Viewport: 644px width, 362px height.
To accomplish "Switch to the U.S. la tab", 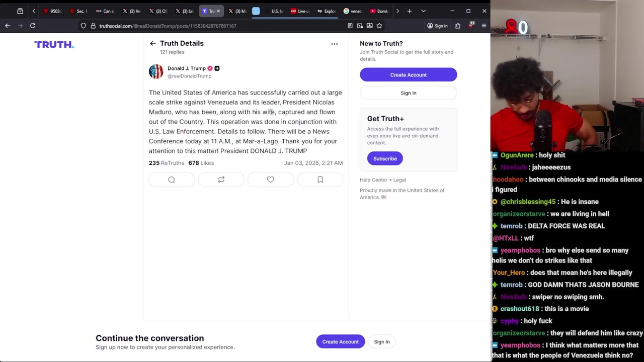I will point(274,11).
